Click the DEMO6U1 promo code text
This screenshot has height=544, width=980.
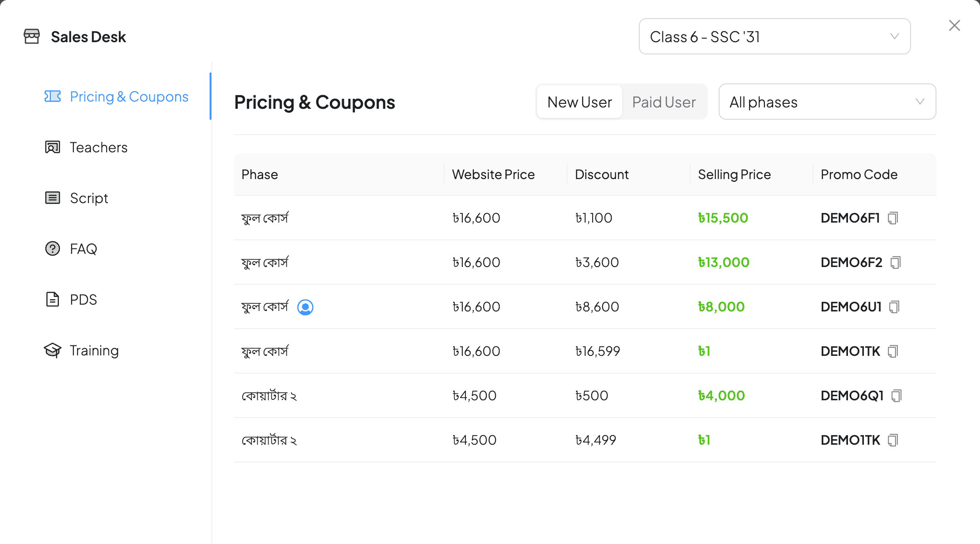pyautogui.click(x=851, y=307)
